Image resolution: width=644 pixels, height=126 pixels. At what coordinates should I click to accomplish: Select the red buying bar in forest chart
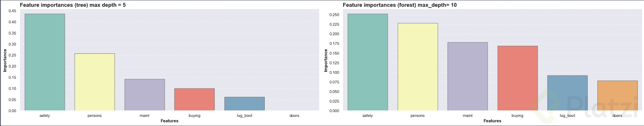[517, 78]
